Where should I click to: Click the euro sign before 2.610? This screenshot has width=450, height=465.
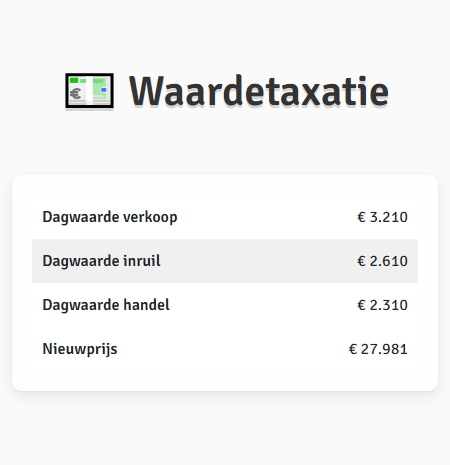(361, 261)
